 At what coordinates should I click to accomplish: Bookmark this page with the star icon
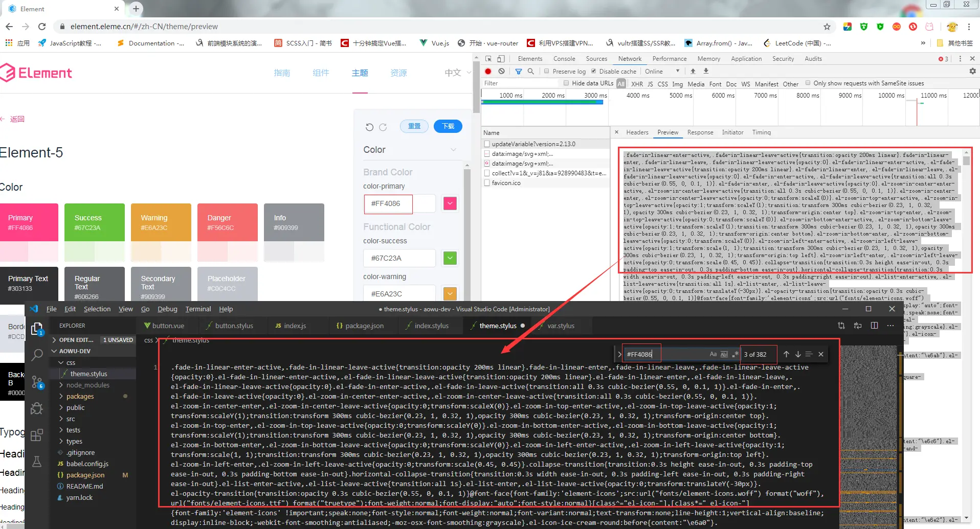pyautogui.click(x=827, y=27)
